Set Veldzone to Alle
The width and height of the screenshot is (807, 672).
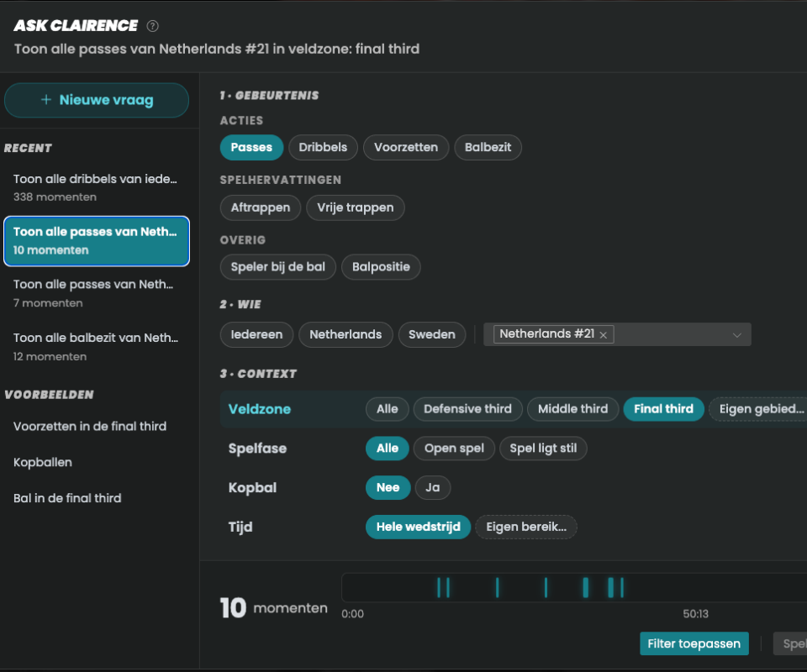coord(387,409)
